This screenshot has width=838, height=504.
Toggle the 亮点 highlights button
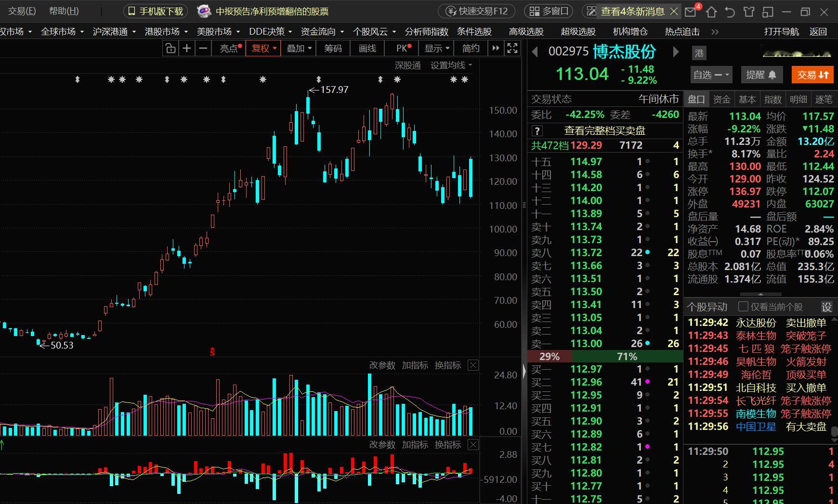[x=229, y=48]
